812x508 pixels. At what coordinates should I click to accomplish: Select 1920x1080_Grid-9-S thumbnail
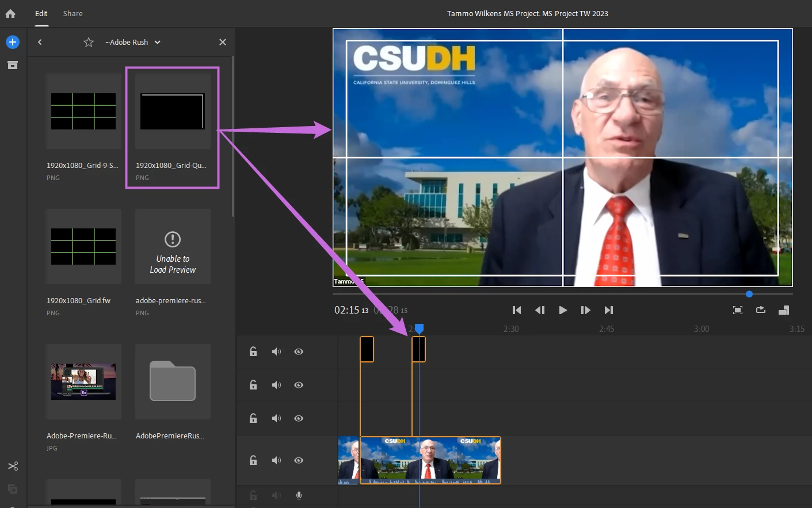click(83, 111)
